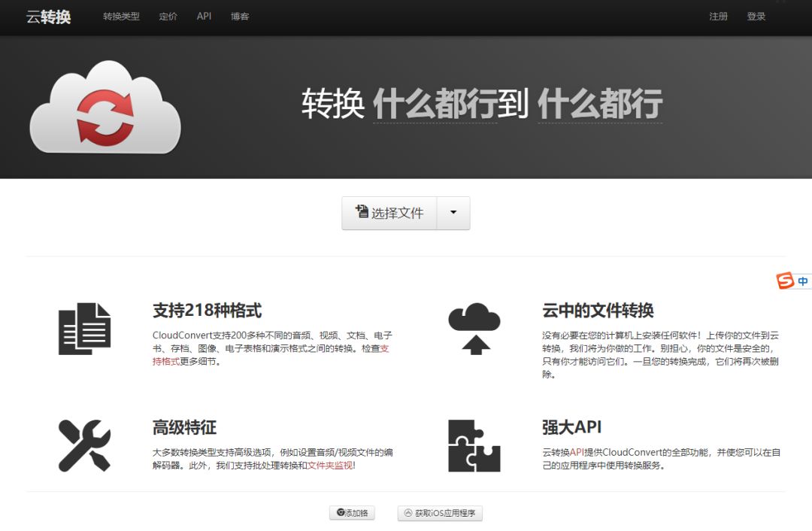Click the Sogou input method S icon
This screenshot has height=531, width=812.
pos(785,281)
